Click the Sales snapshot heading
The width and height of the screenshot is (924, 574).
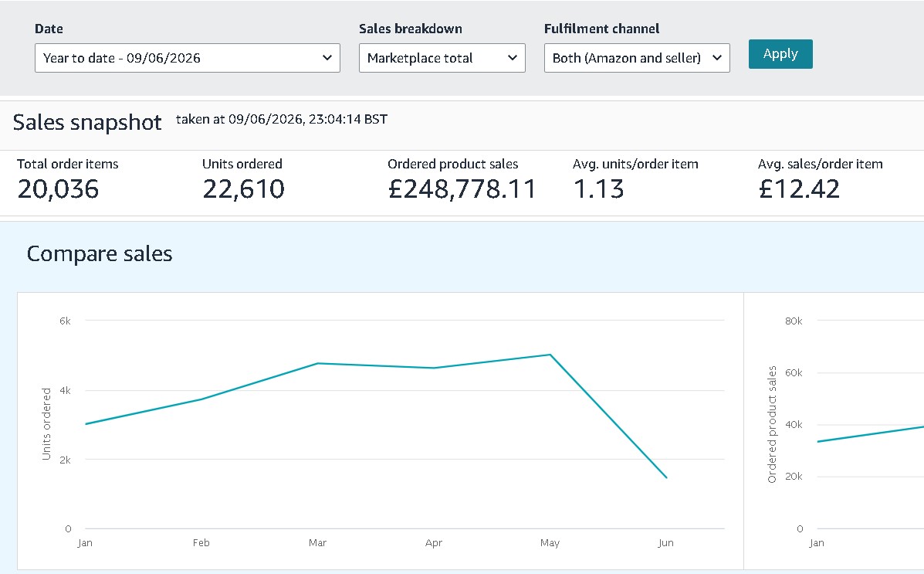tap(87, 123)
